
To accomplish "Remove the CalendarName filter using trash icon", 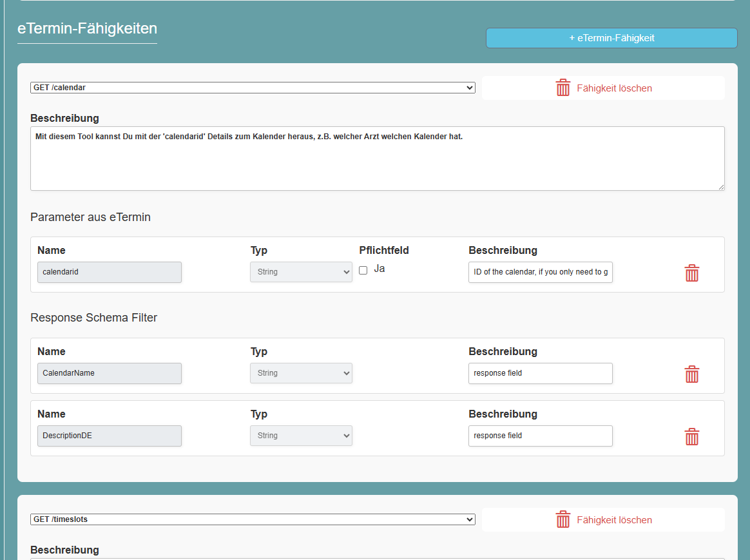I will coord(692,374).
